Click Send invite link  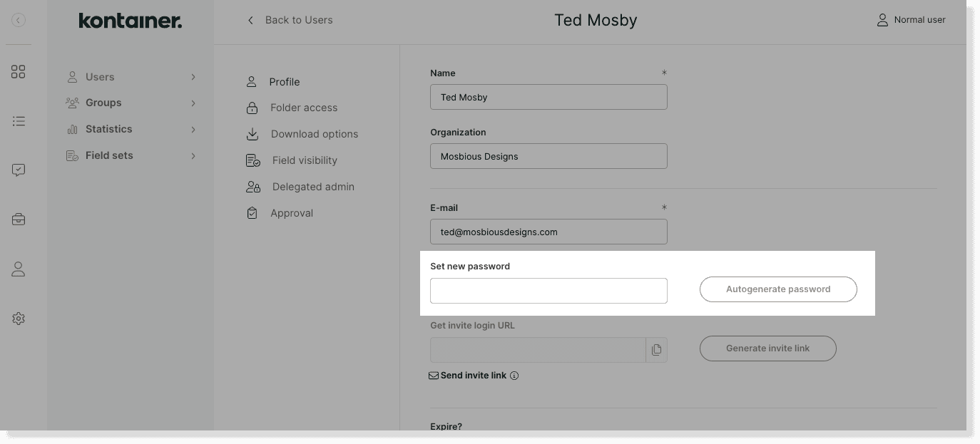[x=473, y=375]
